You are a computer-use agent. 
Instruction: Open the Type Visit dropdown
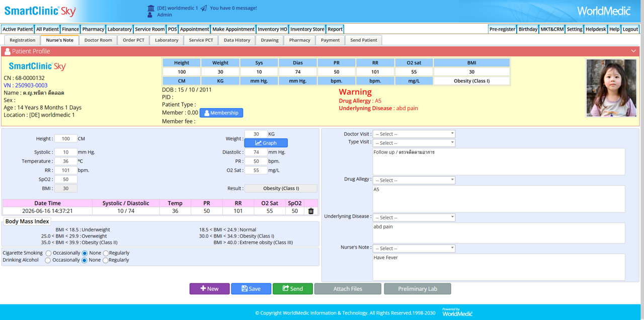point(414,143)
